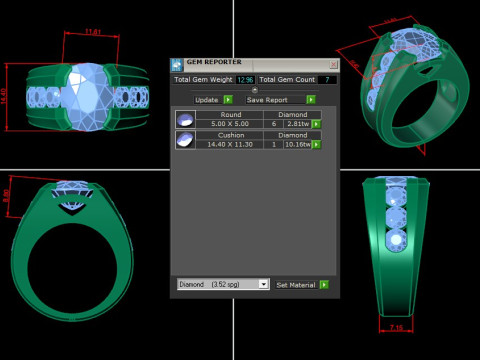Select the Round gem thumbnail
This screenshot has width=480, height=360.
(x=185, y=119)
